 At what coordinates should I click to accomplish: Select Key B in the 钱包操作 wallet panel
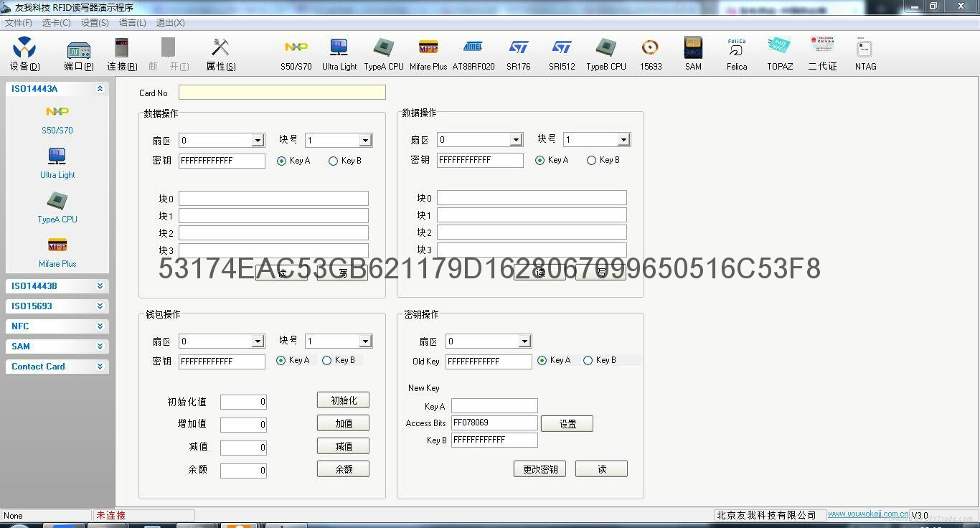pyautogui.click(x=327, y=361)
